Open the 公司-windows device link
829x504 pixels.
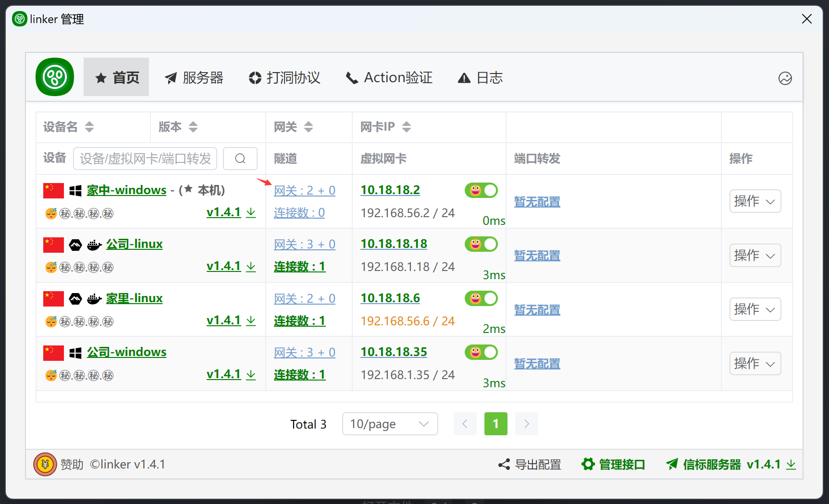127,352
